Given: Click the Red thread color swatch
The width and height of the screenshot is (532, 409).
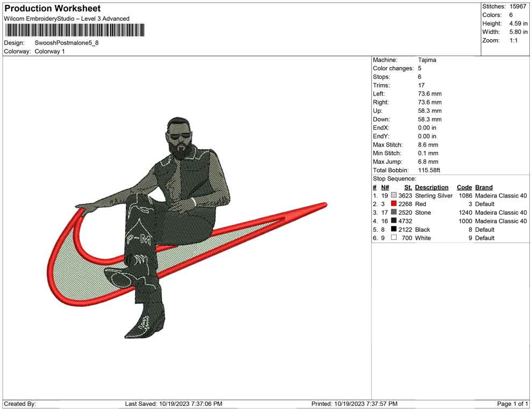Looking at the screenshot, I should [x=393, y=203].
